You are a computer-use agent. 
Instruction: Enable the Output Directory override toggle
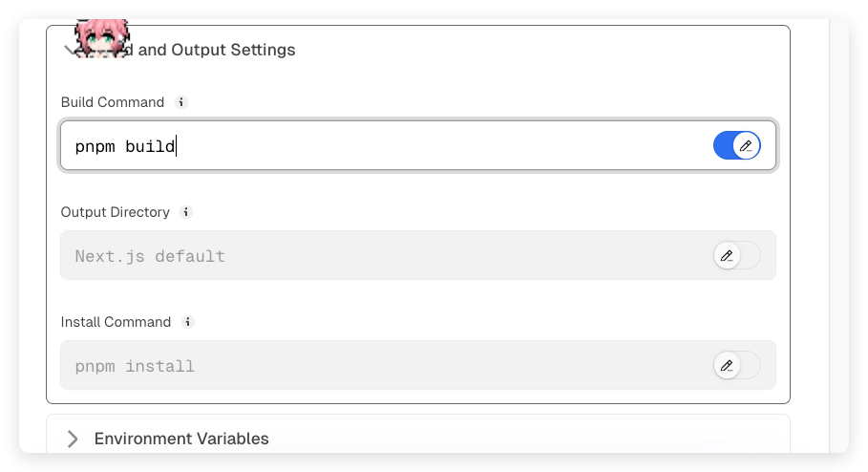coord(737,256)
